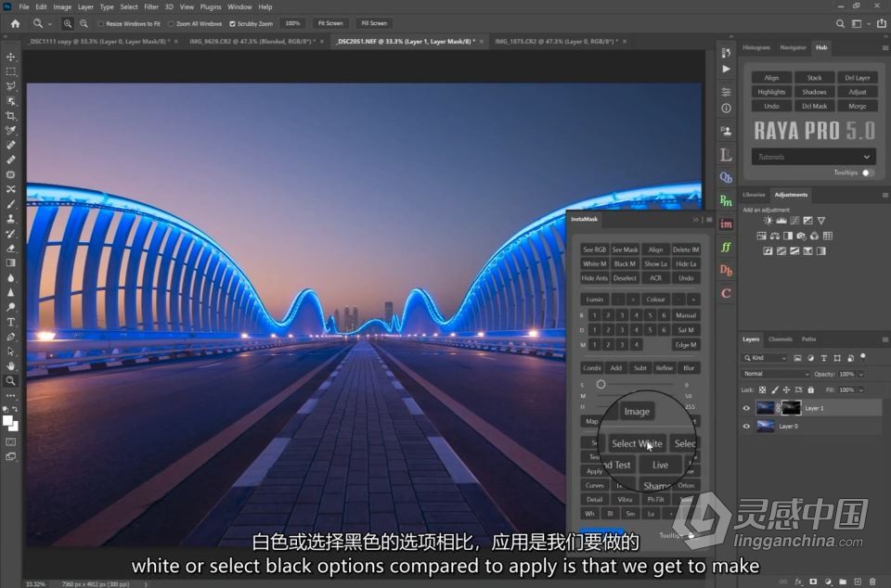
Task: Select the Eyedropper tool
Action: [x=11, y=131]
